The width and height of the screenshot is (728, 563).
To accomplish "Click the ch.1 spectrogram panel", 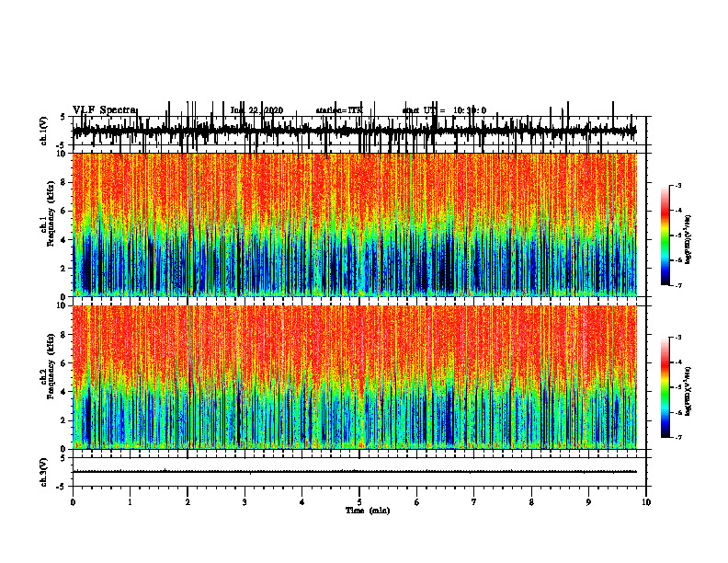I will point(355,224).
